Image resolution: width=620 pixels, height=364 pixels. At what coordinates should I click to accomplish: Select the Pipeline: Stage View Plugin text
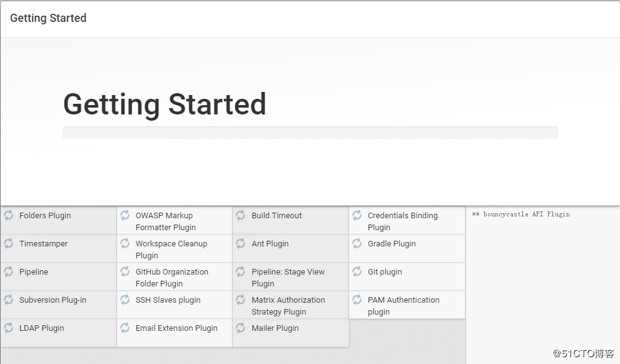[288, 278]
